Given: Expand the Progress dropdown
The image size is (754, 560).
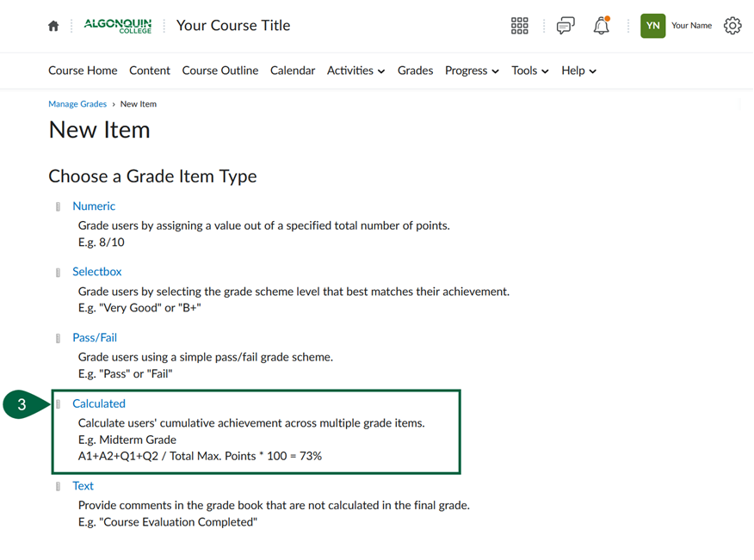Looking at the screenshot, I should (471, 71).
